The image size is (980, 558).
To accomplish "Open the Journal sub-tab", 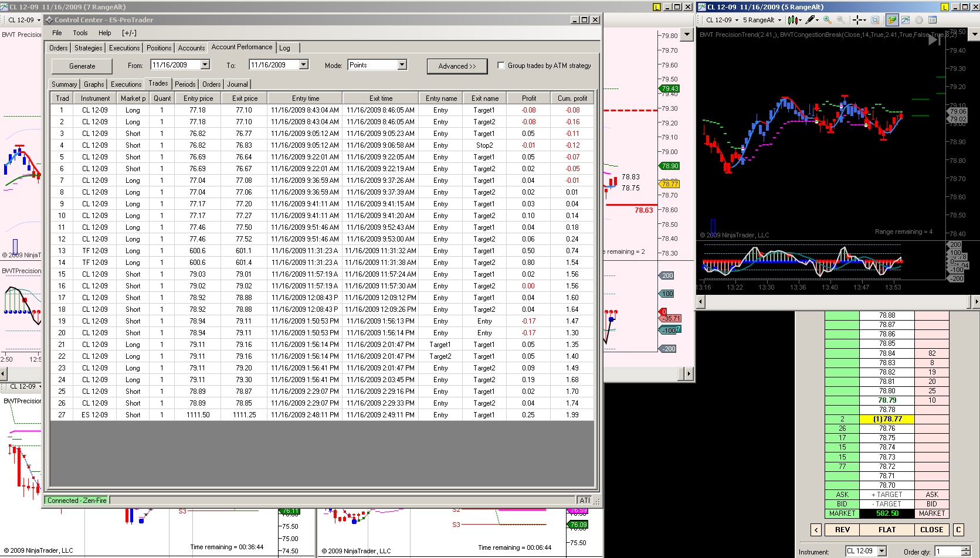I will pos(238,84).
